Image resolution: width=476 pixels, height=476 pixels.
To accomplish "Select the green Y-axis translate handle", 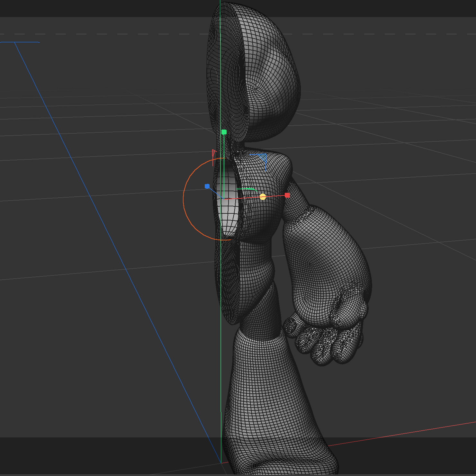I will coord(223,131).
